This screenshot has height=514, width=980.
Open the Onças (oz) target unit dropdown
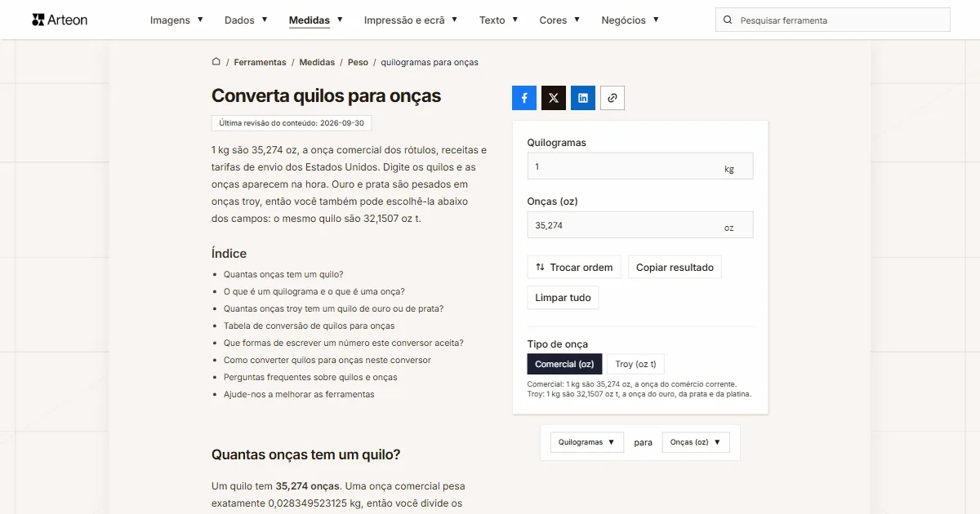pyautogui.click(x=696, y=442)
